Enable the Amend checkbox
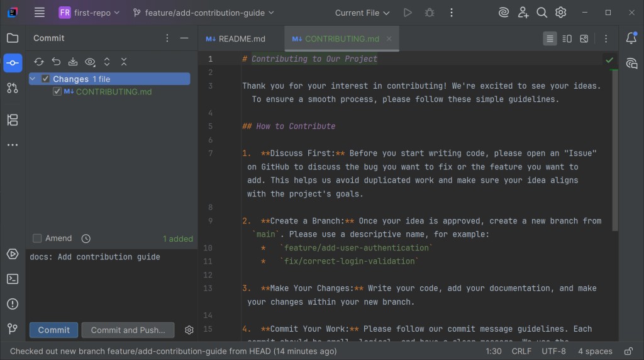Screen dimensions: 644x360 pyautogui.click(x=37, y=239)
